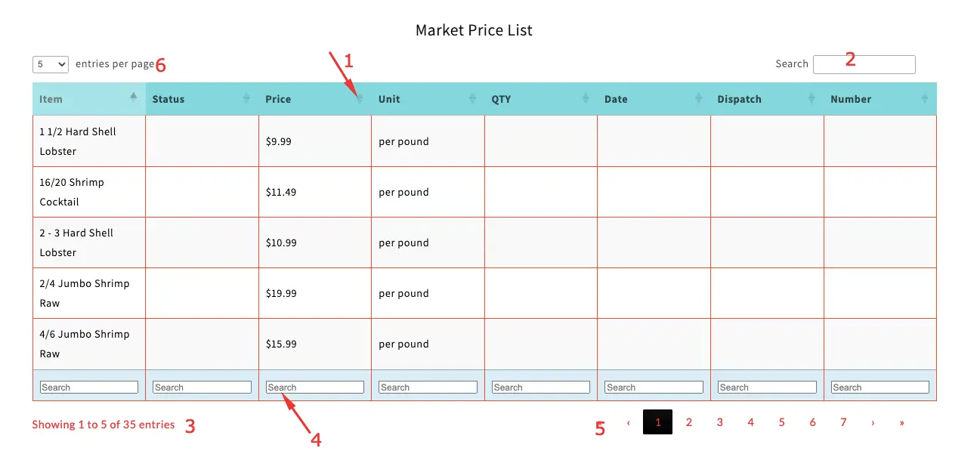
Task: Click the Price column footer search field
Action: click(315, 388)
